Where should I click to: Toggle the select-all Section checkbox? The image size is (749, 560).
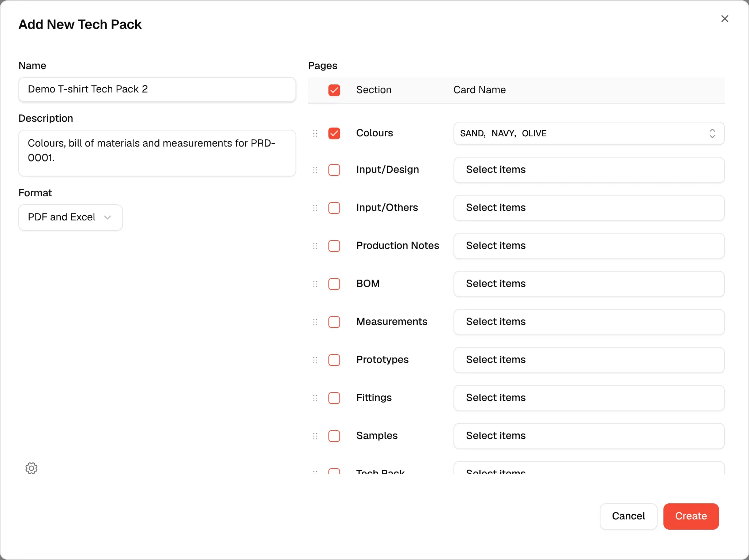pyautogui.click(x=334, y=90)
